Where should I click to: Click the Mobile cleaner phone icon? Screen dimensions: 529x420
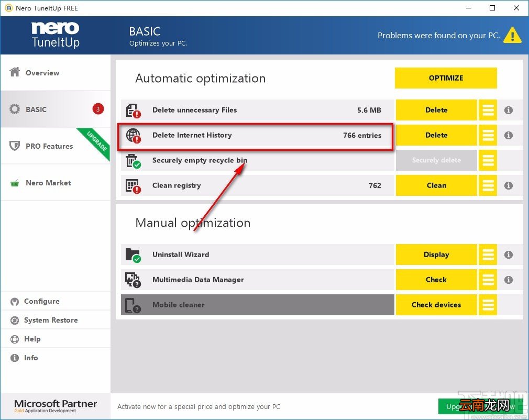pyautogui.click(x=133, y=305)
